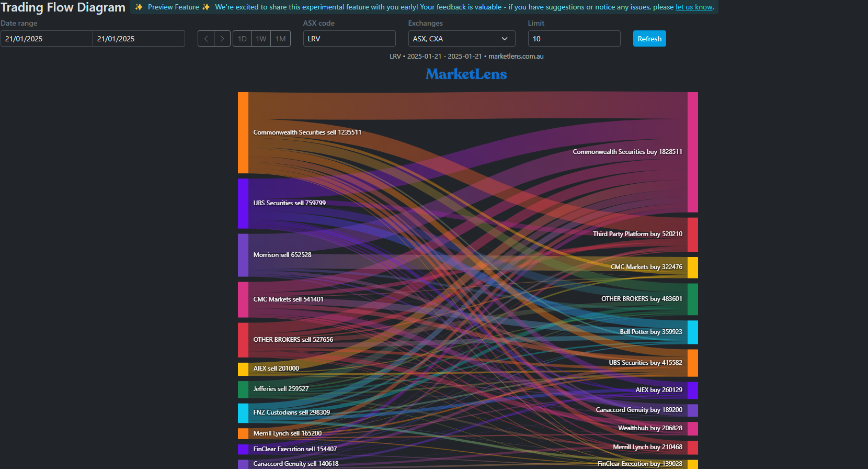Click the next date range arrow
Screen dimensions: 868x469
pos(222,39)
